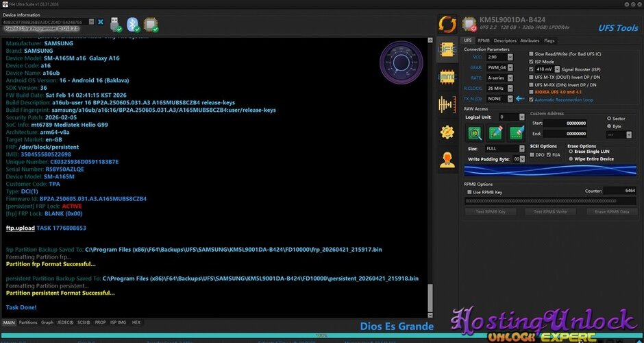The width and height of the screenshot is (644, 343).
Task: Check Slow Read/Write for Bad UFS IC
Action: 532,54
